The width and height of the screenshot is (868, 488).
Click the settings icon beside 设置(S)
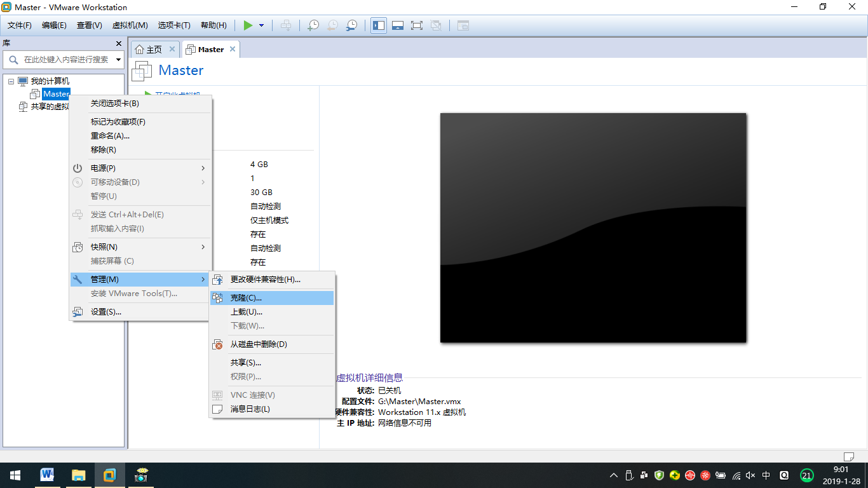coord(78,312)
